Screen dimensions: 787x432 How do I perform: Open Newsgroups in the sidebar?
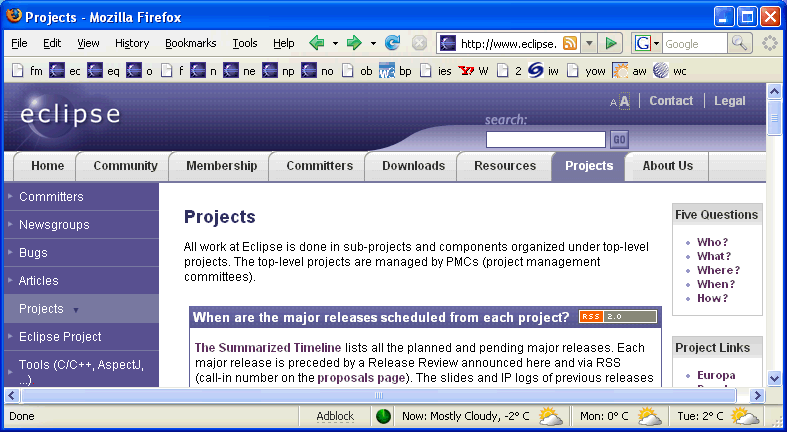tap(54, 225)
